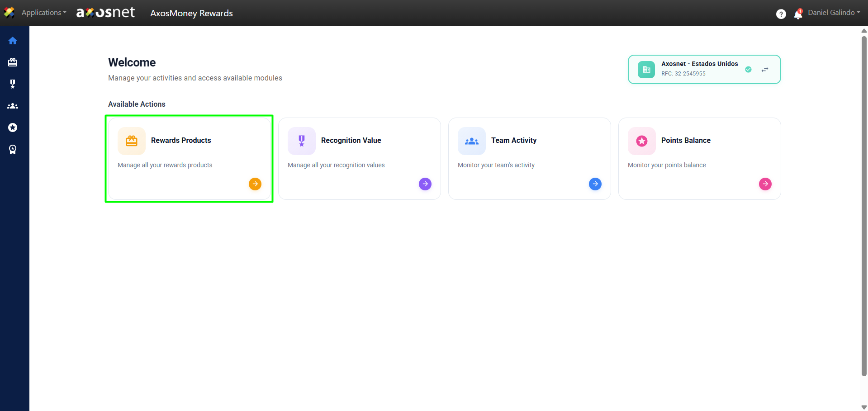
Task: Click the AxosMoney Rewards title
Action: pyautogui.click(x=191, y=13)
